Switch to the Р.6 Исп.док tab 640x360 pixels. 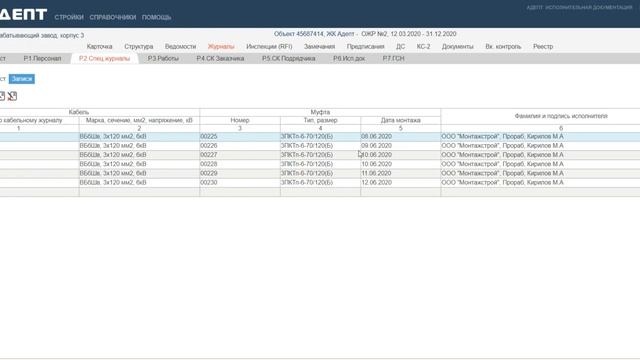pos(349,58)
